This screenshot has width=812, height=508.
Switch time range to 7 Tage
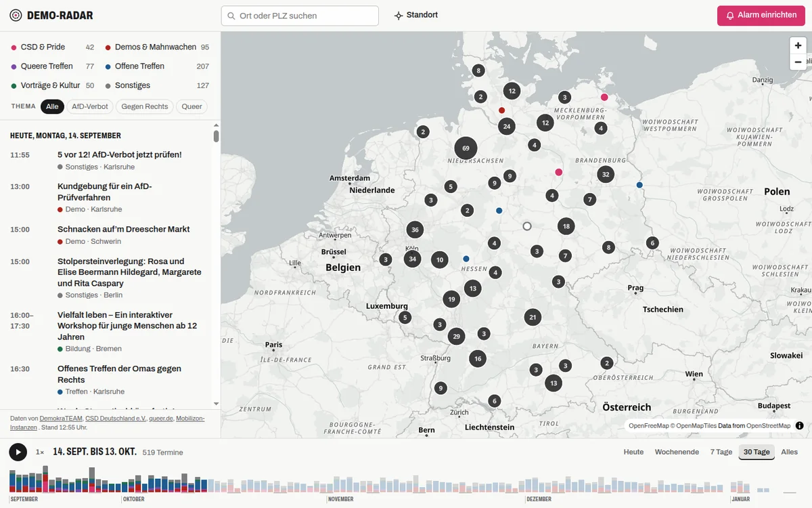(721, 452)
